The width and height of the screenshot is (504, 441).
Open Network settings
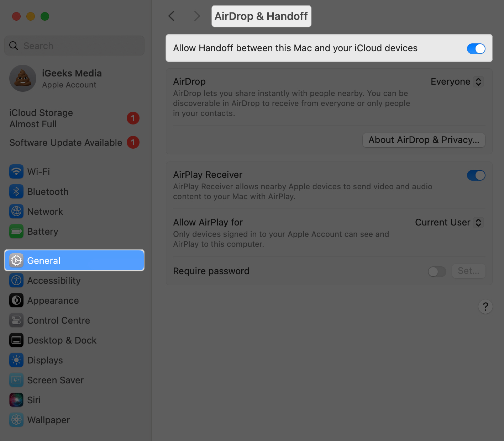click(x=45, y=211)
